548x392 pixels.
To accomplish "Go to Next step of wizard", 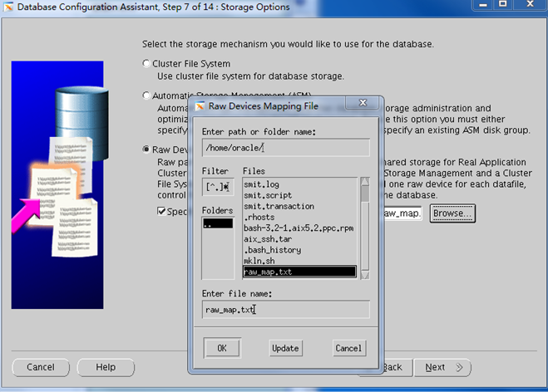I will pos(442,367).
